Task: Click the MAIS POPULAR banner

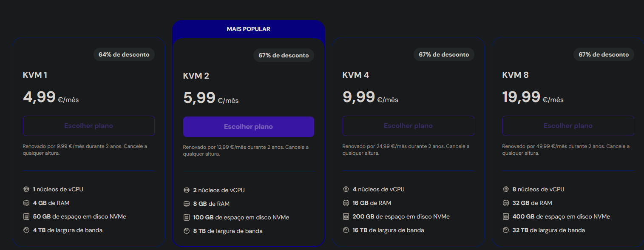Action: point(248,29)
